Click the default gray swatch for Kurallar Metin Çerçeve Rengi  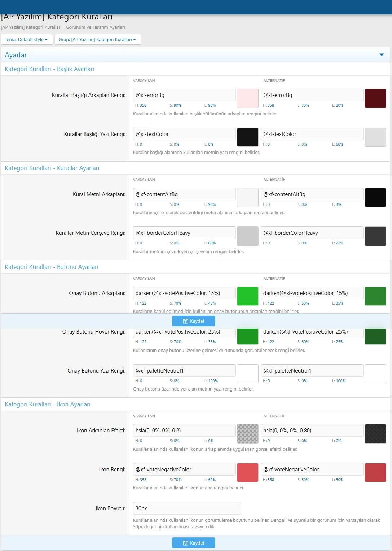click(247, 236)
